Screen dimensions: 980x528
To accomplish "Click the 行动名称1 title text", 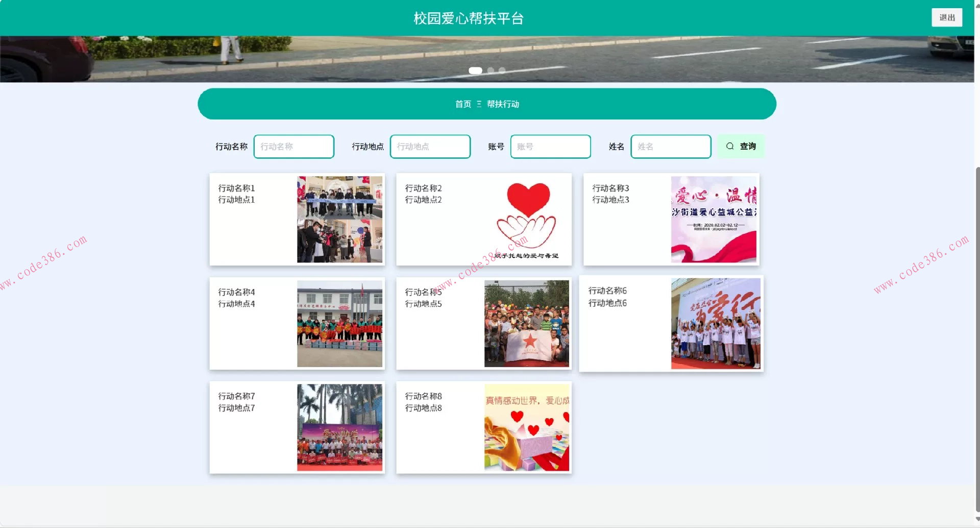I will (x=236, y=188).
